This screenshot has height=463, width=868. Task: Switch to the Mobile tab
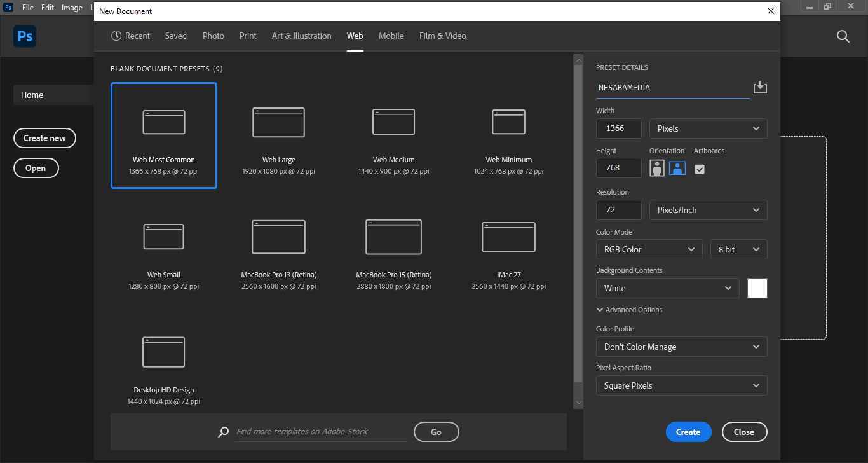(x=391, y=36)
